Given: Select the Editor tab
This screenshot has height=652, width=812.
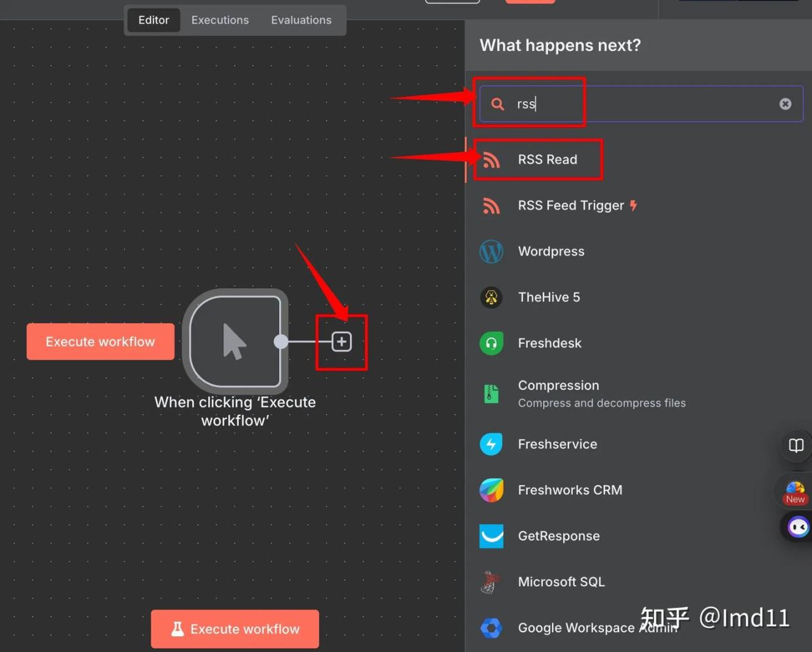Looking at the screenshot, I should [154, 20].
